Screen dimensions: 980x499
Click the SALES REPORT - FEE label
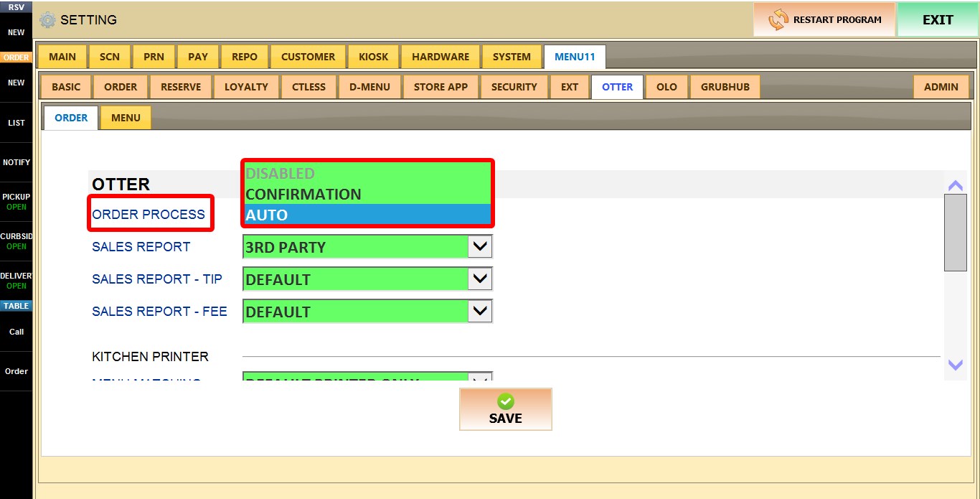click(159, 311)
